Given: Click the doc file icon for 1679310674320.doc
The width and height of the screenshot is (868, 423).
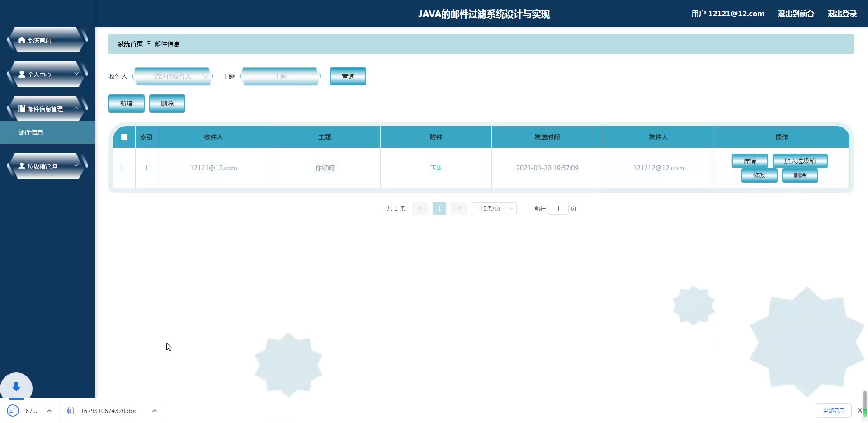Looking at the screenshot, I should (x=70, y=410).
